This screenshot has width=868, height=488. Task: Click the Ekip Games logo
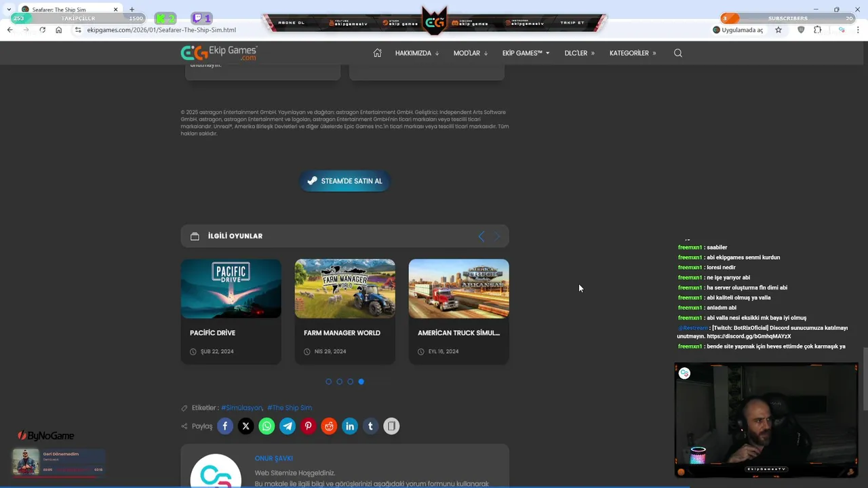click(219, 53)
